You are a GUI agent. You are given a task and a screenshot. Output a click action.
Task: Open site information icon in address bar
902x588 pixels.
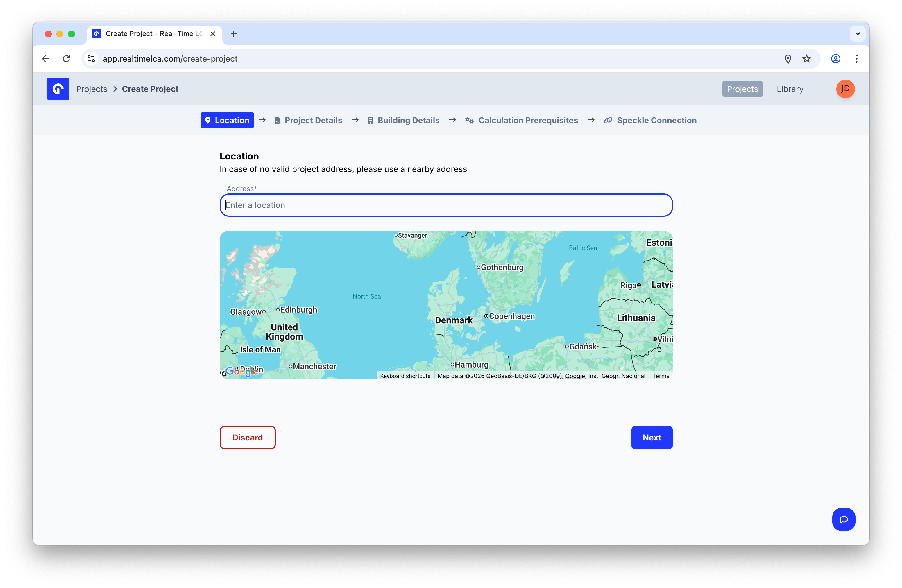(91, 59)
